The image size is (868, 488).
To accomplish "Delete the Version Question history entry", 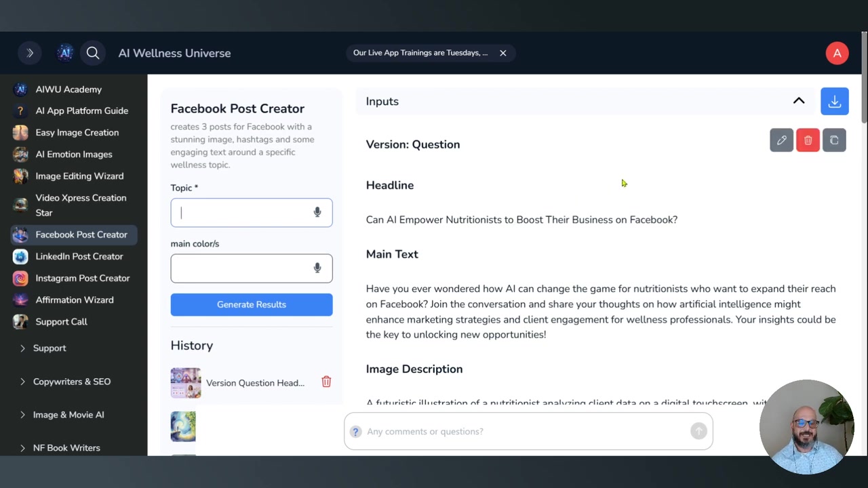I will (326, 382).
